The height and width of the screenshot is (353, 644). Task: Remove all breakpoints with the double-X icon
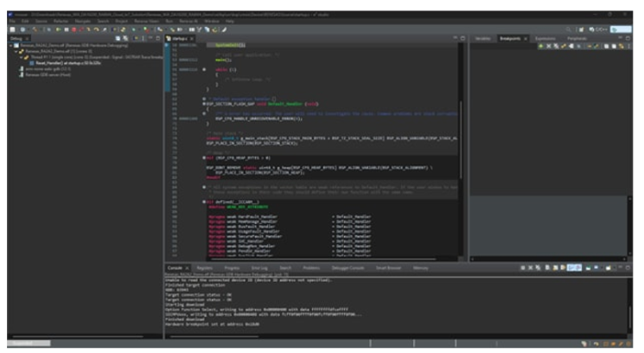(x=556, y=46)
